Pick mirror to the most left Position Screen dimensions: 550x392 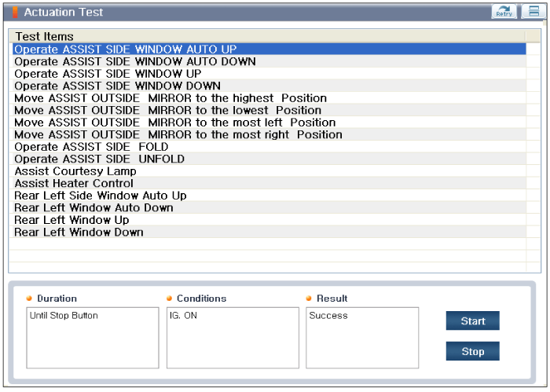tap(174, 123)
